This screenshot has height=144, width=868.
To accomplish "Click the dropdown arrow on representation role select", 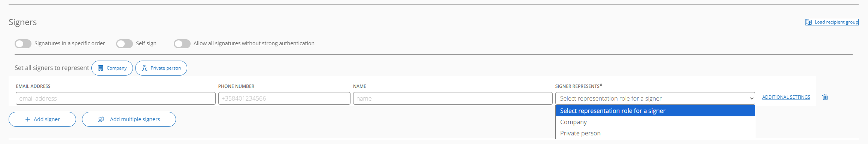I will point(751,99).
